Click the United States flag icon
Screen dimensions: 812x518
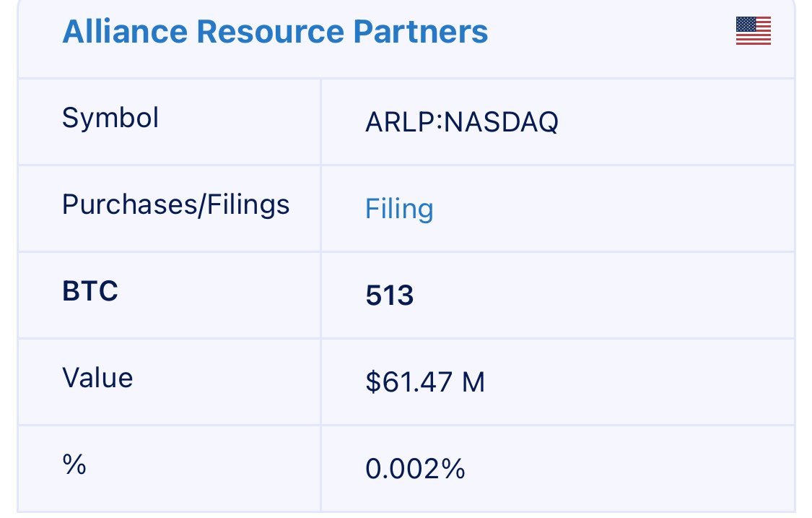[754, 31]
